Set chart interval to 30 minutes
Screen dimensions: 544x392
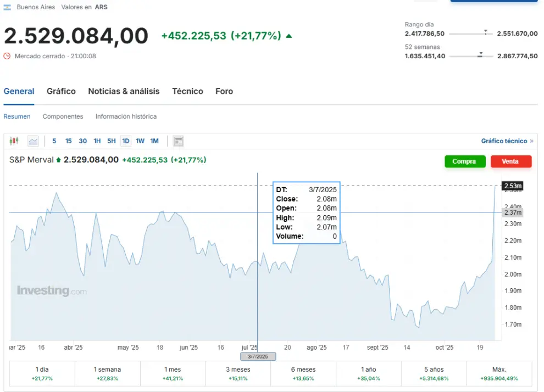point(82,141)
